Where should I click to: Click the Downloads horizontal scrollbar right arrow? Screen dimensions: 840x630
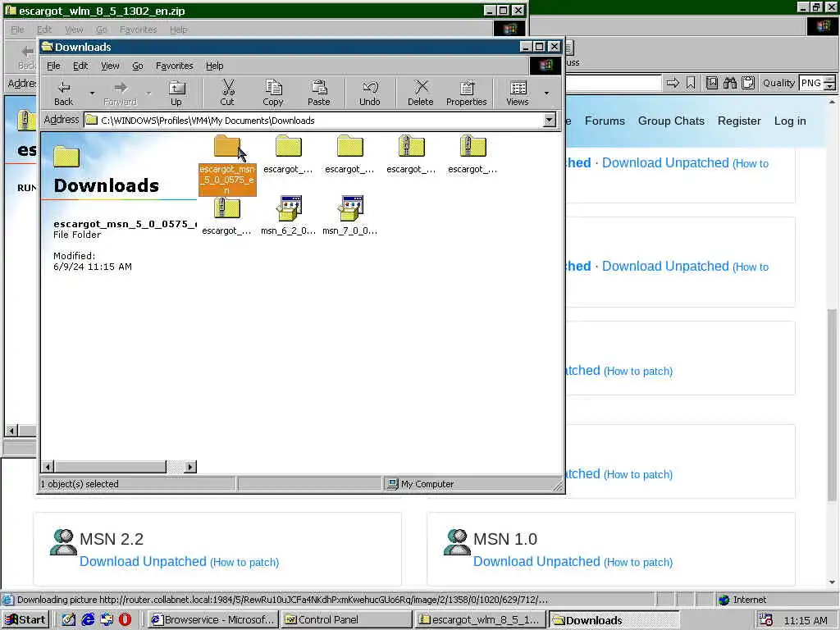pos(190,467)
